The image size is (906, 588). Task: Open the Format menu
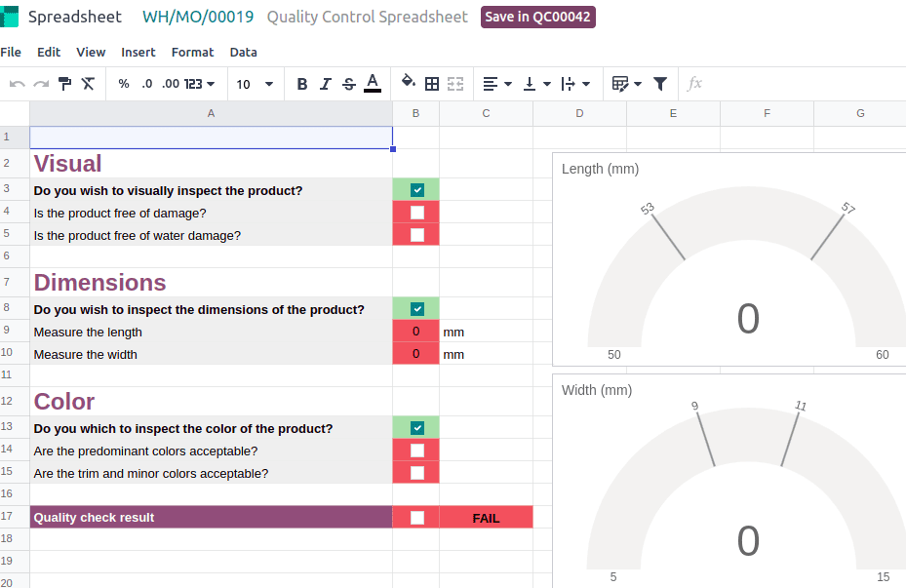[x=192, y=52]
